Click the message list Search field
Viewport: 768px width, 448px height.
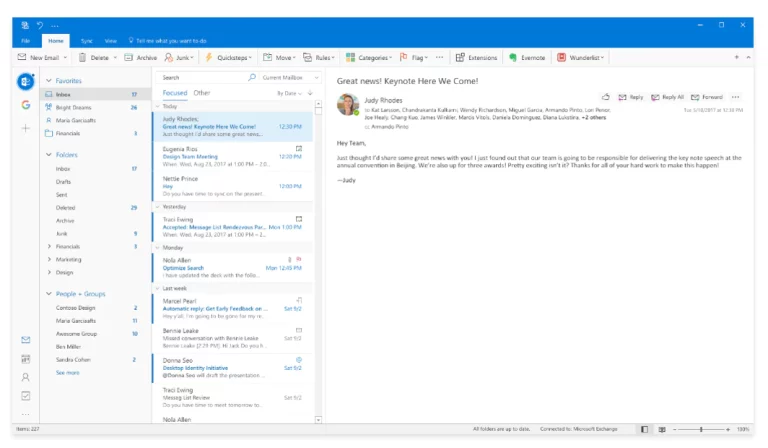[x=202, y=77]
